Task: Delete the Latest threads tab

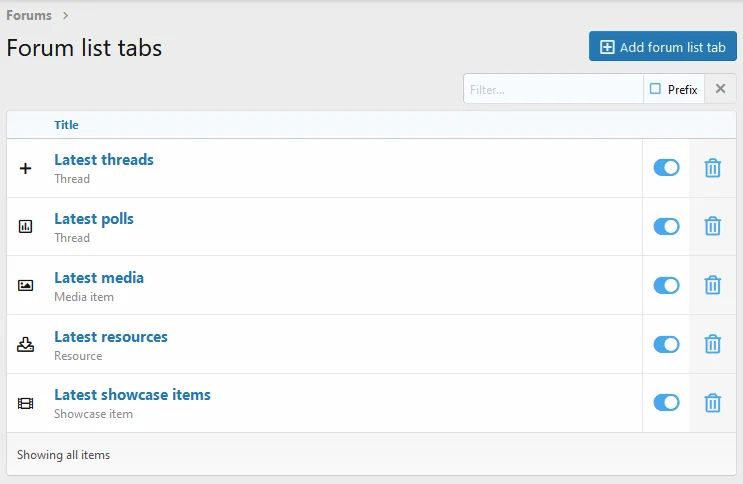Action: (x=712, y=168)
